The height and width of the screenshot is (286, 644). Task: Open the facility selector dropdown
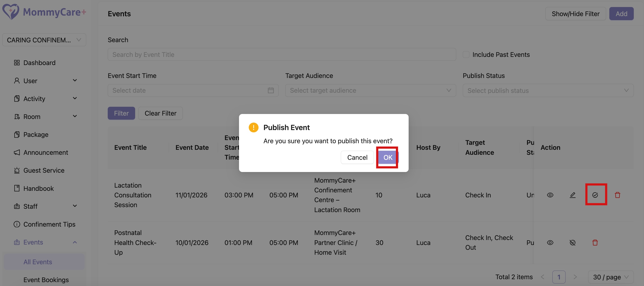[44, 40]
